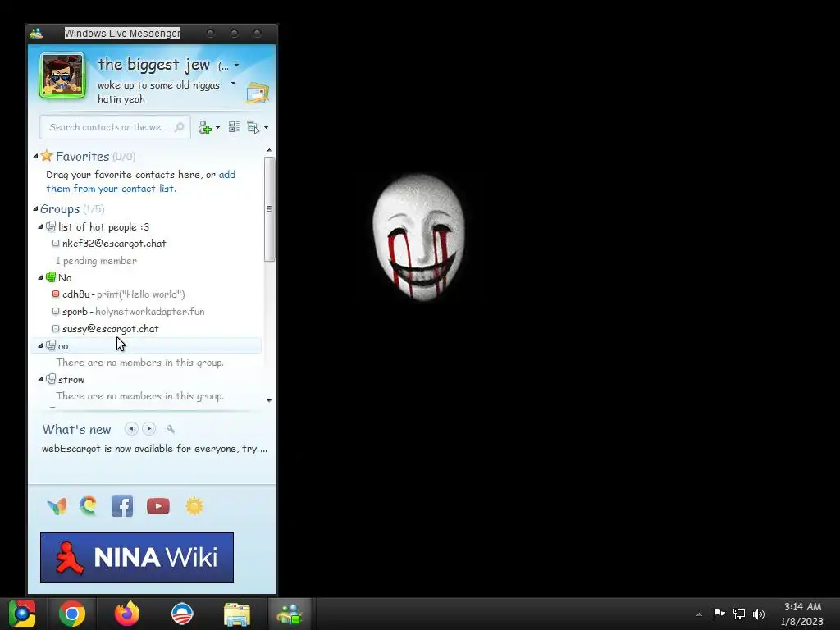
Task: Open the weather sun icon
Action: pyautogui.click(x=194, y=506)
